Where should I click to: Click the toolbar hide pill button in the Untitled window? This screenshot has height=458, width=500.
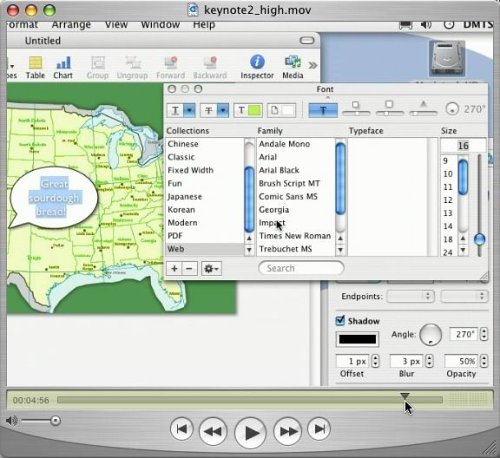tap(307, 41)
